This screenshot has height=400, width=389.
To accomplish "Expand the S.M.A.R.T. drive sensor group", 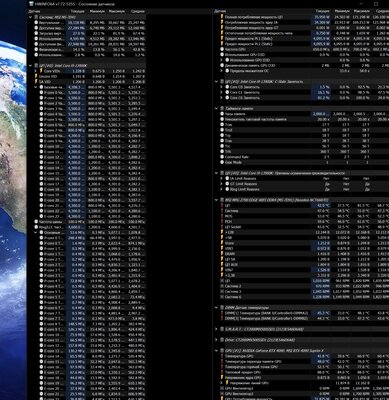I will tap(217, 329).
